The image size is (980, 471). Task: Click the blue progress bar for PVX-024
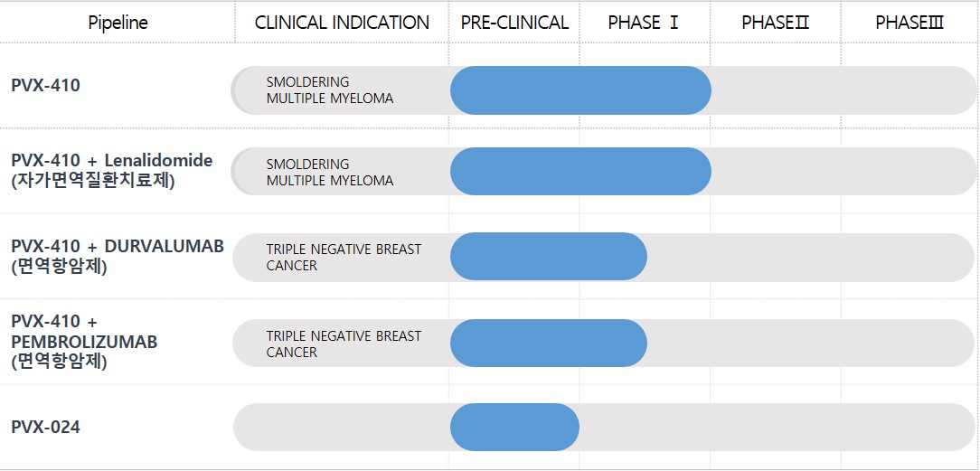(514, 427)
